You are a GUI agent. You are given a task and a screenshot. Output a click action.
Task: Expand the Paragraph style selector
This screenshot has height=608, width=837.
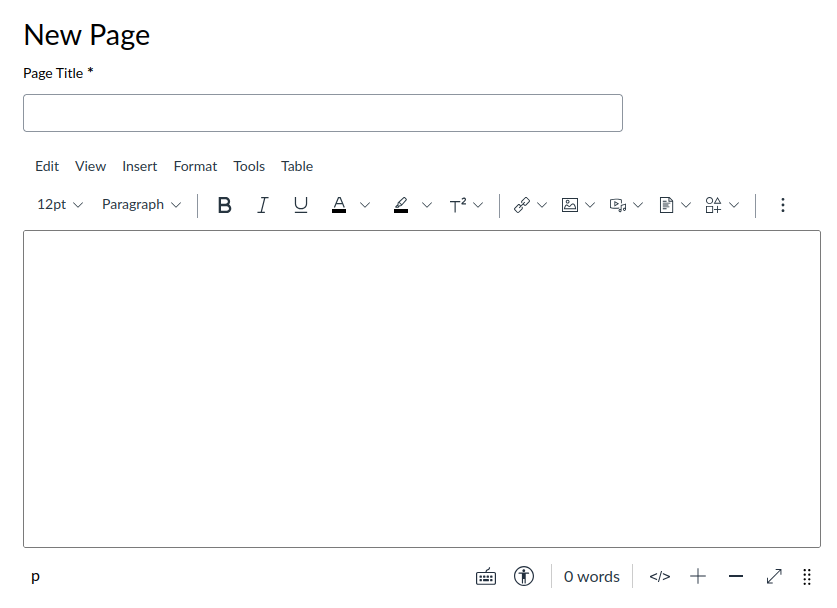(x=141, y=204)
